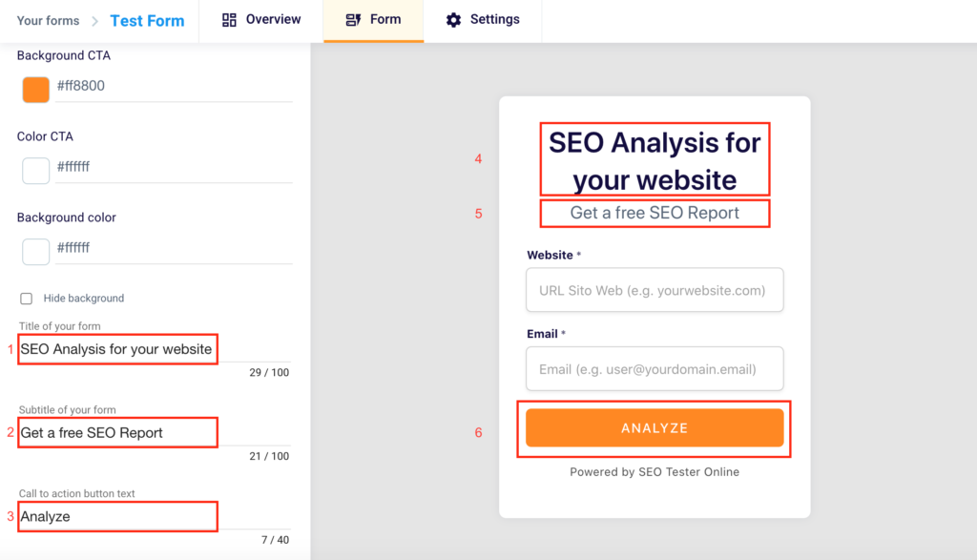Open the Test Form breadcrumb
Viewport: 977px width, 560px height.
(x=147, y=20)
